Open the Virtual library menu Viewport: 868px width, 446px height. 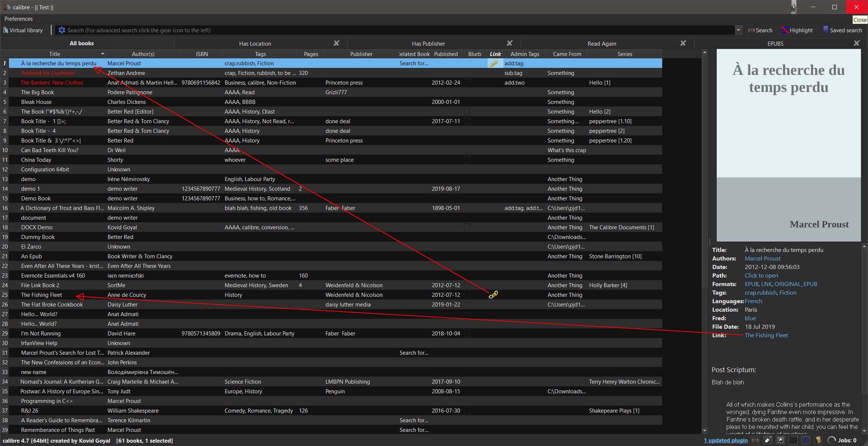(x=23, y=30)
